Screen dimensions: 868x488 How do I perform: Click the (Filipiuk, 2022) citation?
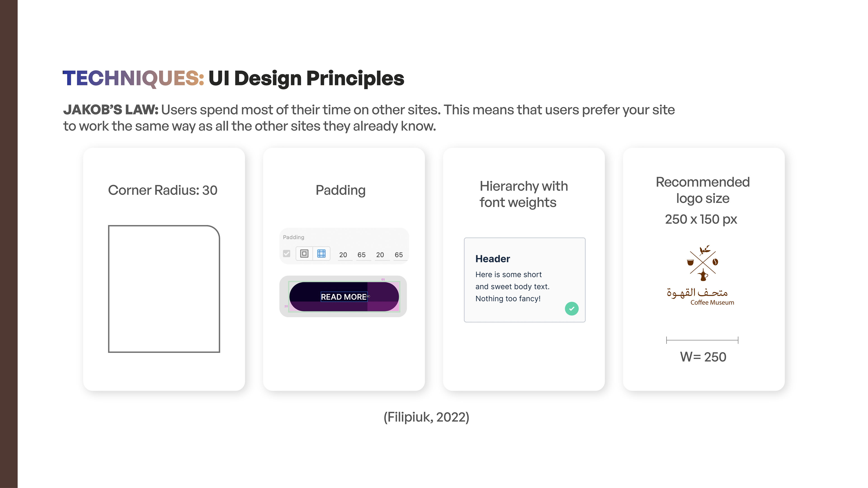(427, 417)
